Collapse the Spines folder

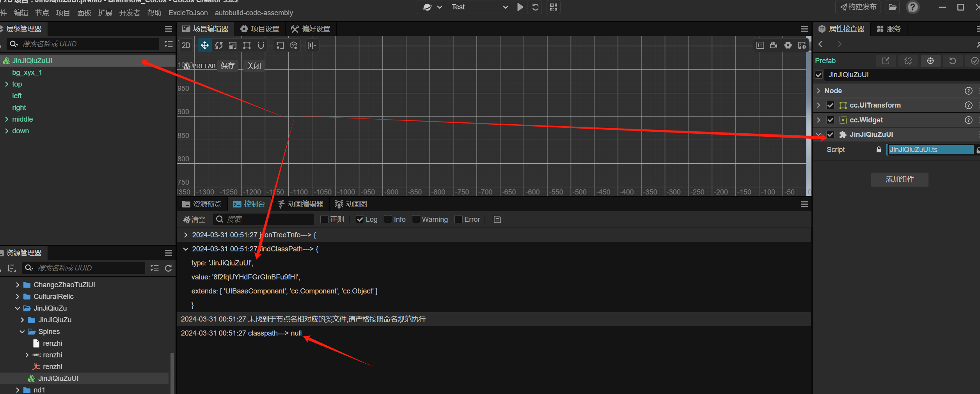[22, 332]
